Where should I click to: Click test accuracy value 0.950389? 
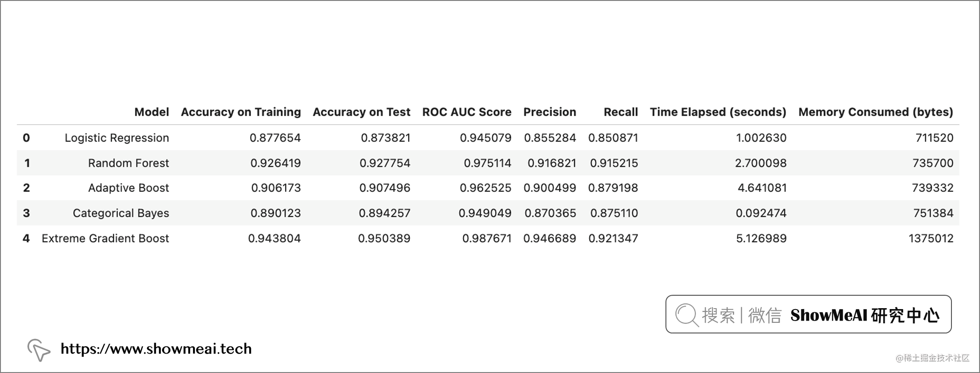click(384, 238)
